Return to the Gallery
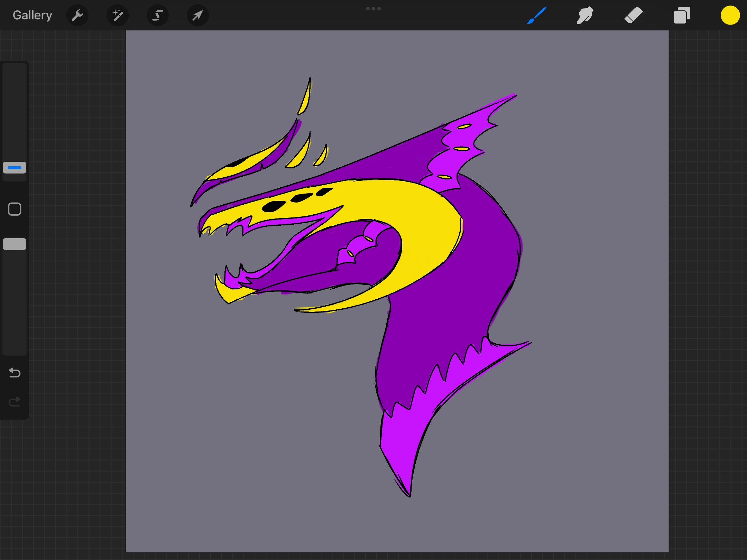Screen dimensions: 747x560 pos(33,16)
